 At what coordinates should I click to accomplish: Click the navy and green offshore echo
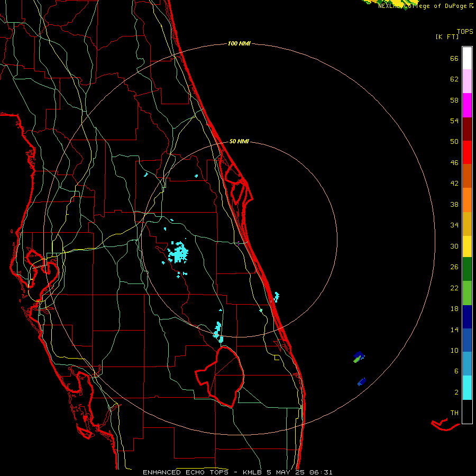point(359,356)
